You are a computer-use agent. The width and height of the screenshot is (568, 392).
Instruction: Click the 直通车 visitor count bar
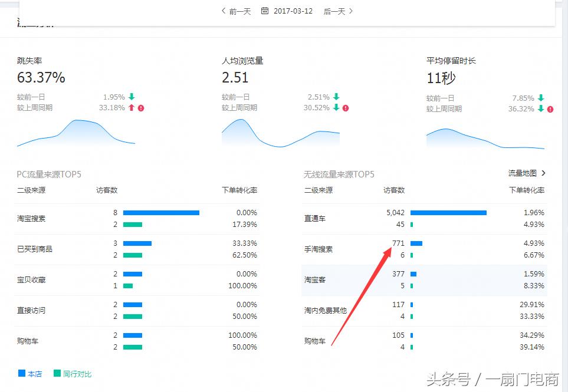pyautogui.click(x=448, y=212)
